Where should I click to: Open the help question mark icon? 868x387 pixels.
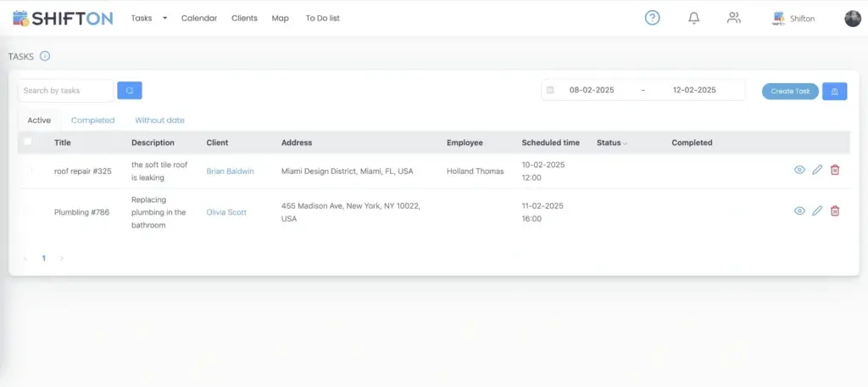coord(652,18)
